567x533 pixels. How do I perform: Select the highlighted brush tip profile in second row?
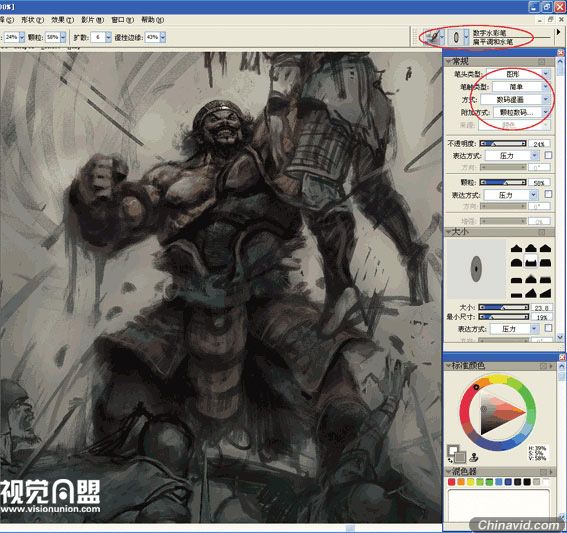point(530,261)
